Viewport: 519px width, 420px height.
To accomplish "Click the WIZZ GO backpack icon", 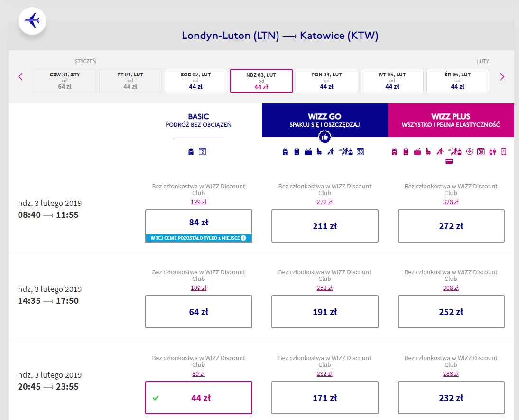I will coord(285,152).
